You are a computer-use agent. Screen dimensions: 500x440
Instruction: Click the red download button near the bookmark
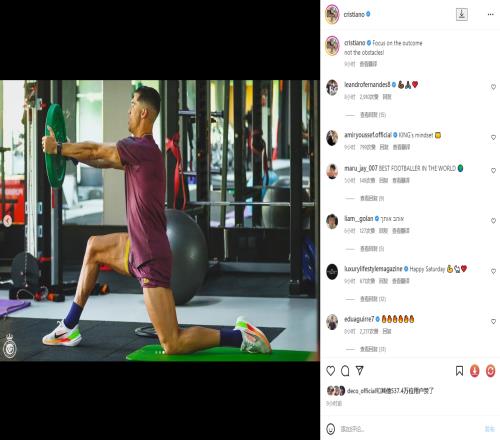pyautogui.click(x=475, y=371)
